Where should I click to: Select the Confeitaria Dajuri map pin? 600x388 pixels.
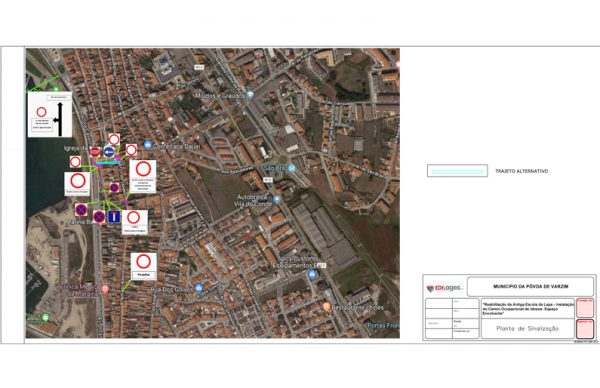click(148, 145)
